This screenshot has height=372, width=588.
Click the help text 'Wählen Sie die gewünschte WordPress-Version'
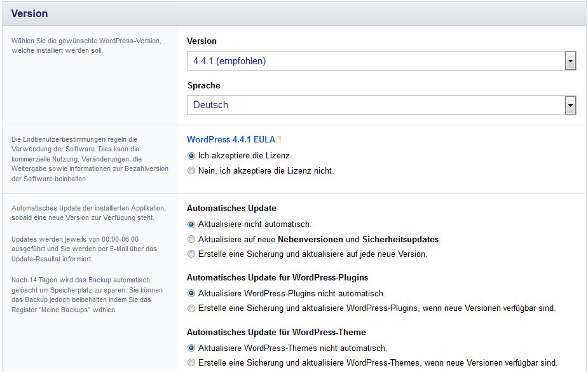(x=86, y=45)
